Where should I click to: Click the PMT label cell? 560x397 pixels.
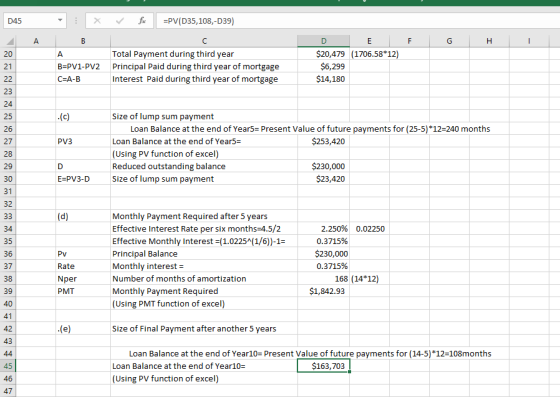click(83, 291)
